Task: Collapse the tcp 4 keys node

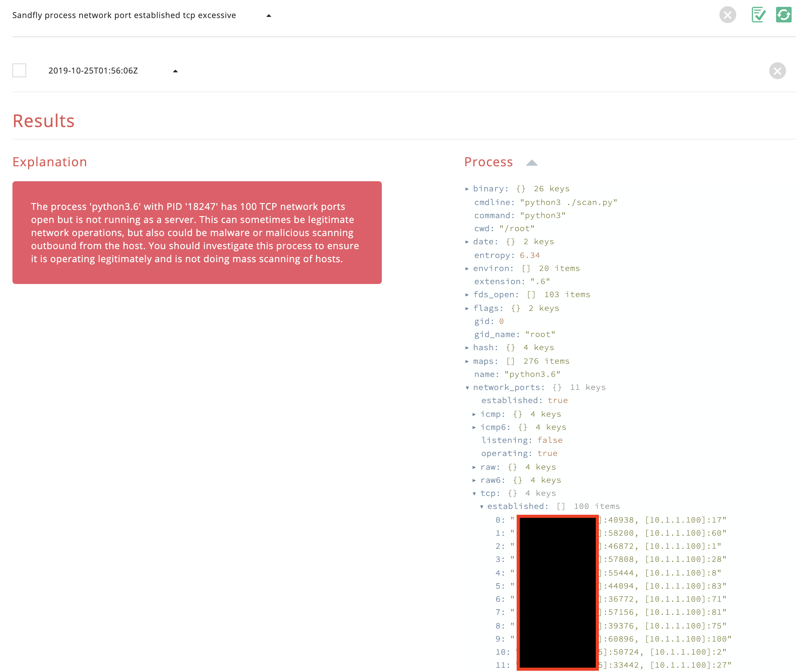Action: click(474, 494)
